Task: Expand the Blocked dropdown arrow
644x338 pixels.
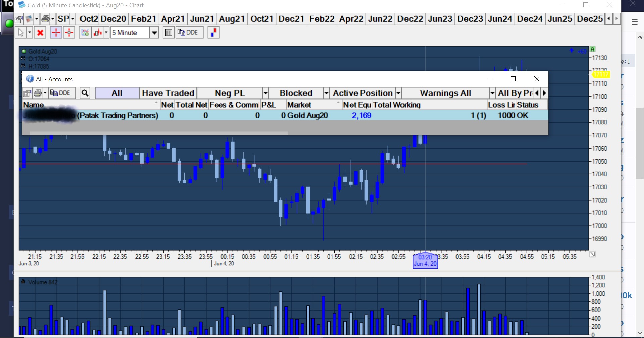Action: pyautogui.click(x=326, y=93)
